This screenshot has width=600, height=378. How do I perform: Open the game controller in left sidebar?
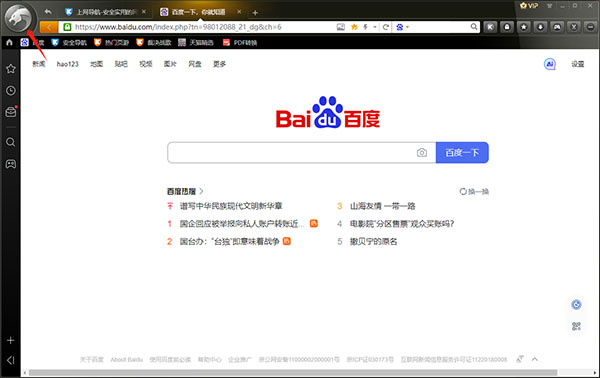coord(11,164)
